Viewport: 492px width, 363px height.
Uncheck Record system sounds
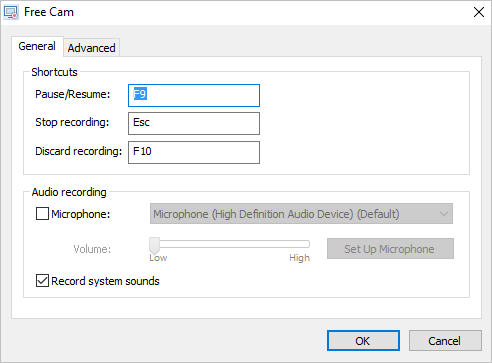[42, 281]
